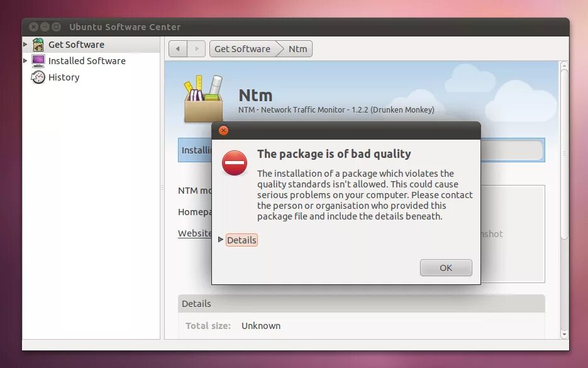Screen dimensions: 588x368
Task: Click the Ntm package box icon
Action: (203, 99)
